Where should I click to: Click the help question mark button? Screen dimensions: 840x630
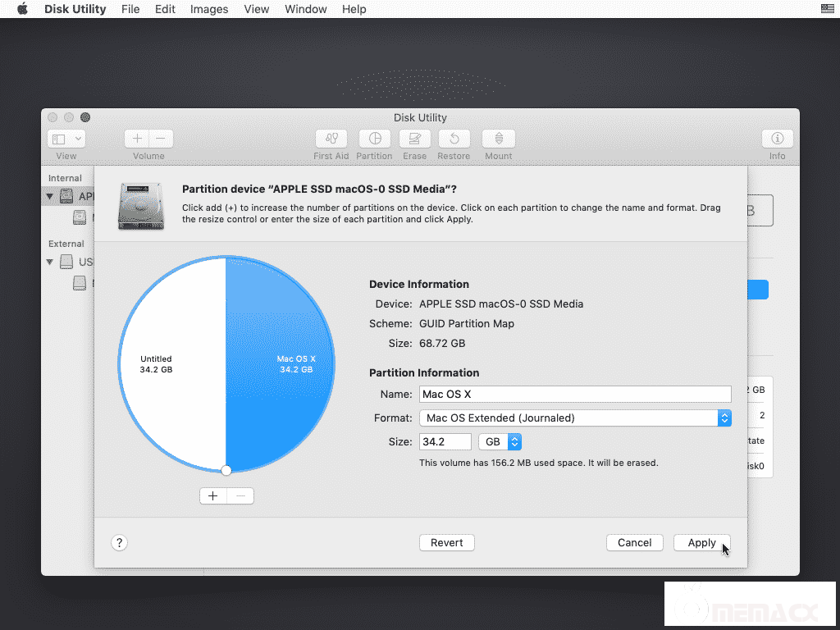(x=119, y=542)
